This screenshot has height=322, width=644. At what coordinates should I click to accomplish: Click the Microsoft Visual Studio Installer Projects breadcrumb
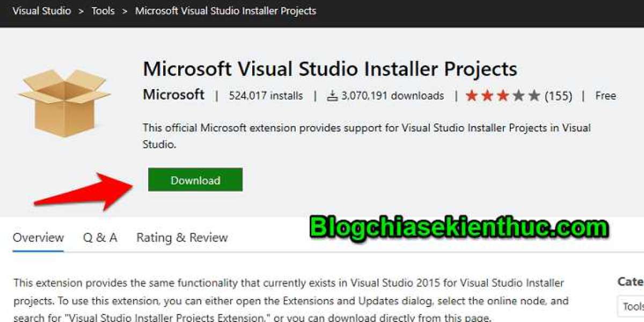point(225,11)
